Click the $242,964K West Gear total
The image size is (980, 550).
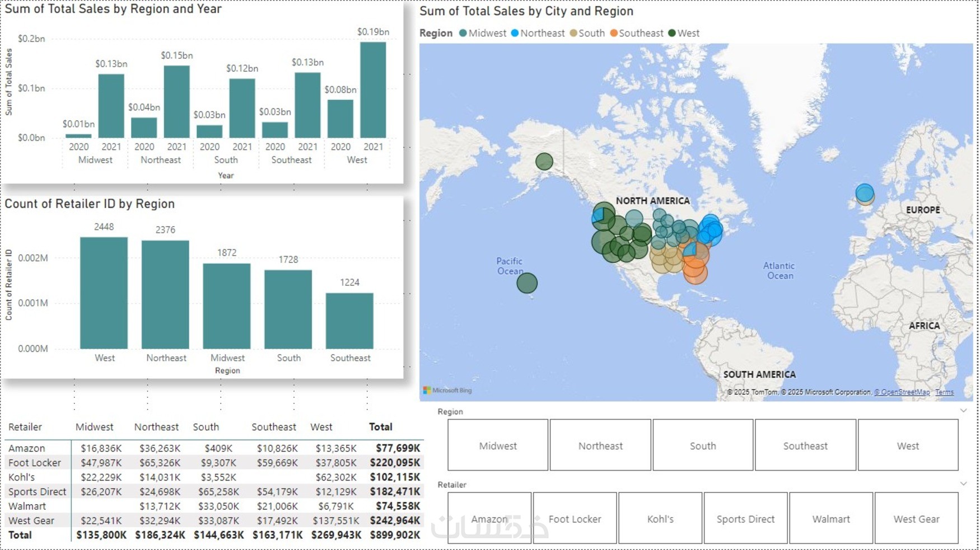point(395,521)
